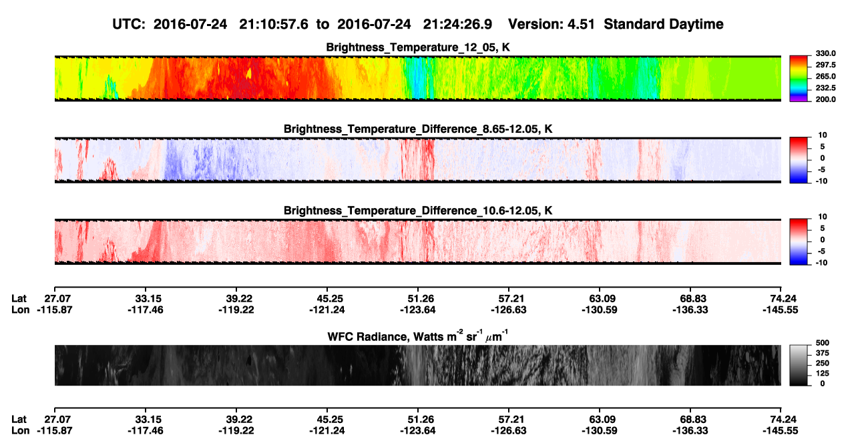Image resolution: width=868 pixels, height=445 pixels.
Task: Select the Brightness_Temperature_Difference_10.6-12.05, K title
Action: (x=418, y=211)
